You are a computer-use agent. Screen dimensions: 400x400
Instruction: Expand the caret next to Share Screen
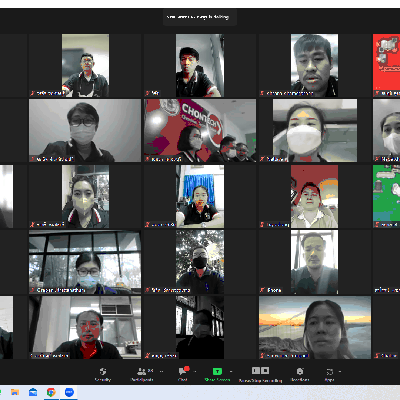coord(231,371)
